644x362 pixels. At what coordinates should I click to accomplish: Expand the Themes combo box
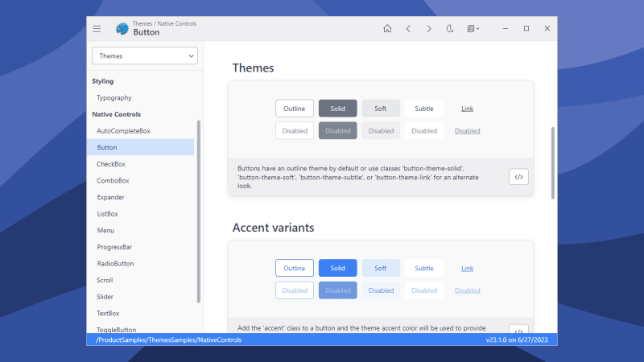[145, 56]
